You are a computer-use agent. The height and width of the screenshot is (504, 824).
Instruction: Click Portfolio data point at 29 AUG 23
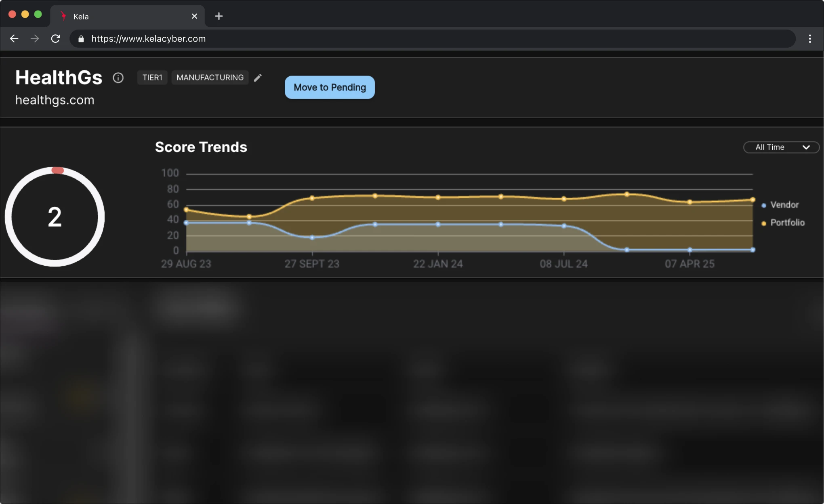pos(186,210)
